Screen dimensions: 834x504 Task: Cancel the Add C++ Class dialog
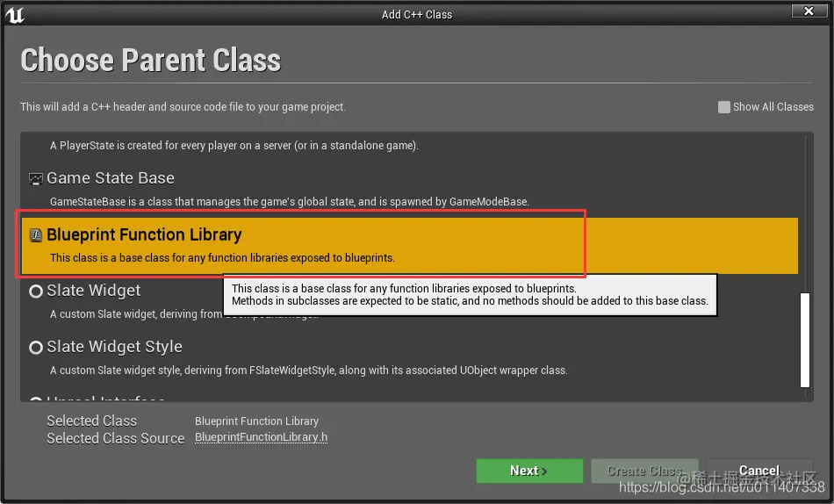(x=759, y=471)
